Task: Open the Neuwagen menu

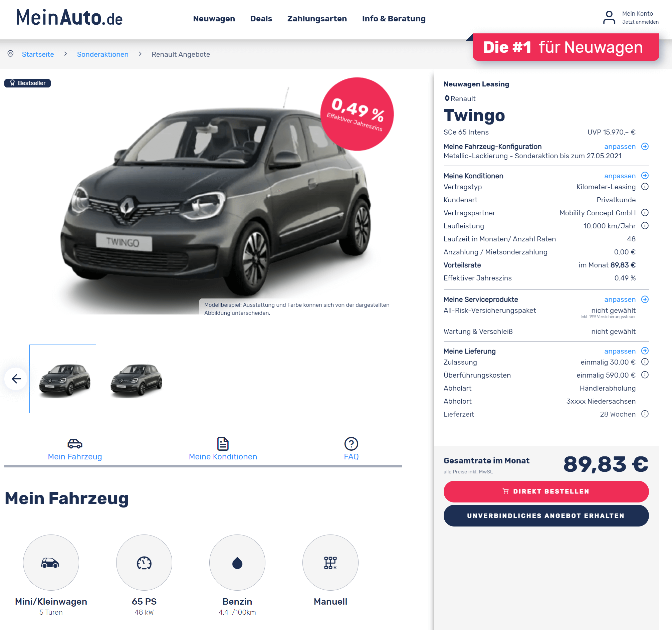Action: [x=214, y=19]
